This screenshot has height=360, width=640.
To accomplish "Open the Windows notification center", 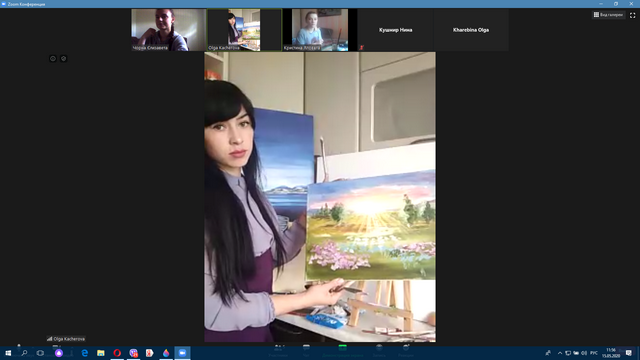I will tap(629, 353).
